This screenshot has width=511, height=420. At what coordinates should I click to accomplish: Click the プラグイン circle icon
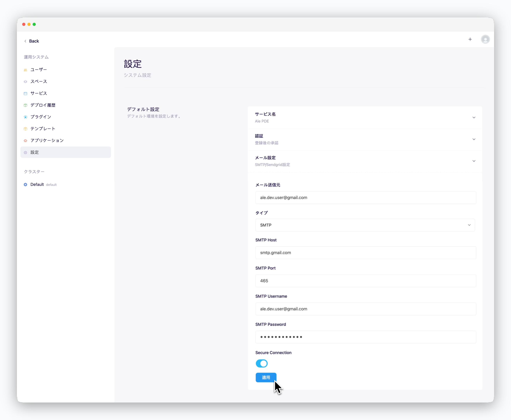click(26, 117)
